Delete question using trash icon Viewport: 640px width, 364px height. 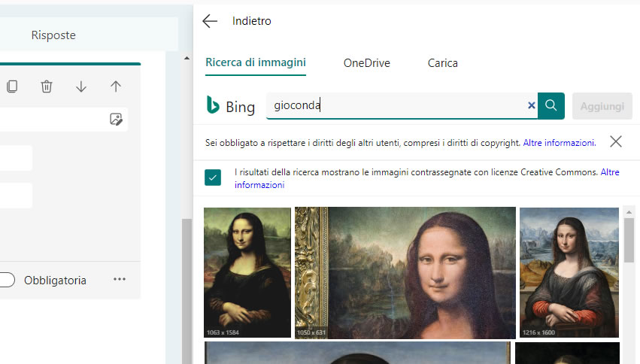pos(47,86)
